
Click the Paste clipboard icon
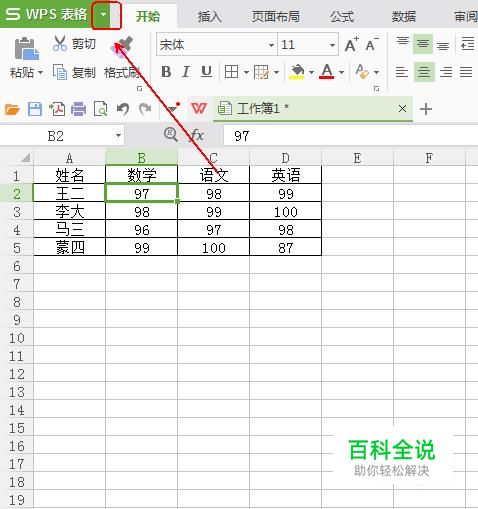[x=27, y=49]
